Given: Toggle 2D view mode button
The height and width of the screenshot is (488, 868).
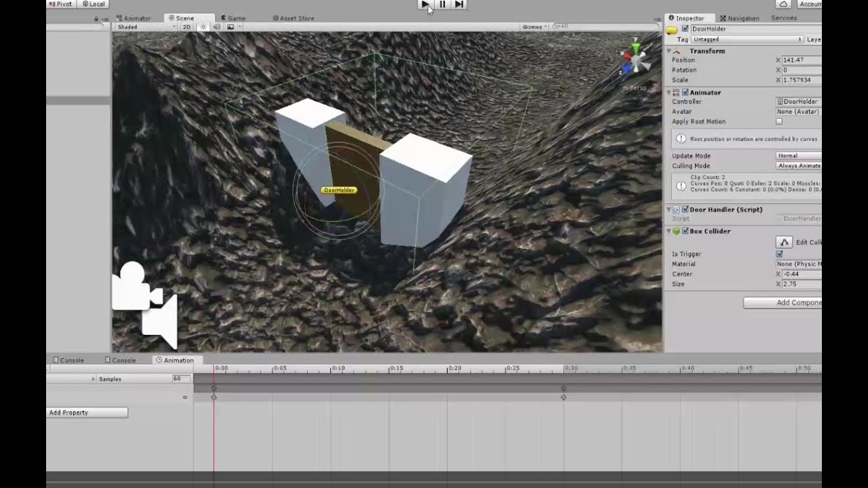Looking at the screenshot, I should coord(186,27).
